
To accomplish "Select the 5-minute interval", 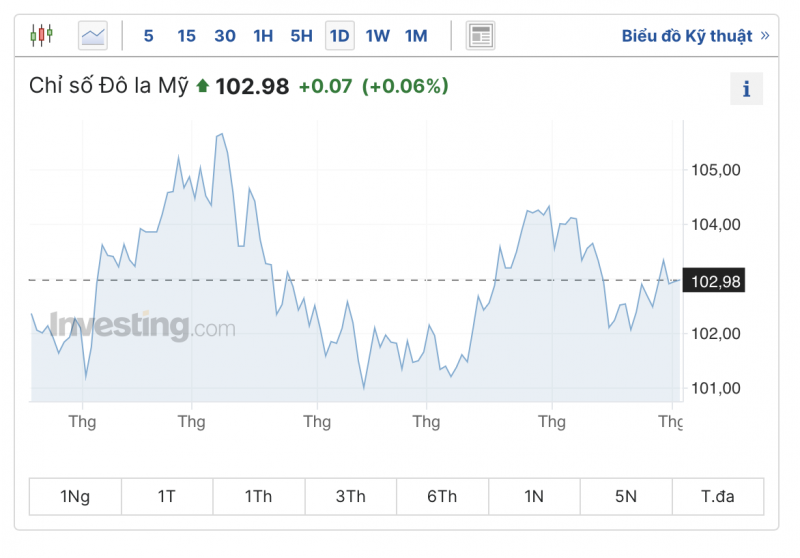I will pyautogui.click(x=149, y=36).
